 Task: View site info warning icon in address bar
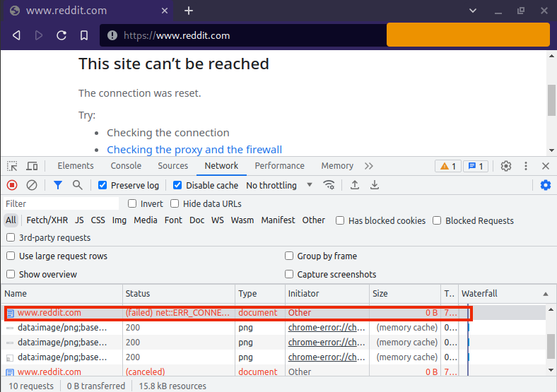112,35
